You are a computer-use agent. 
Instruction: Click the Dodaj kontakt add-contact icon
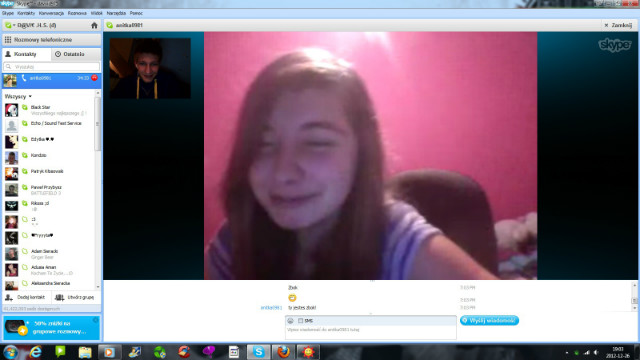tap(9, 297)
